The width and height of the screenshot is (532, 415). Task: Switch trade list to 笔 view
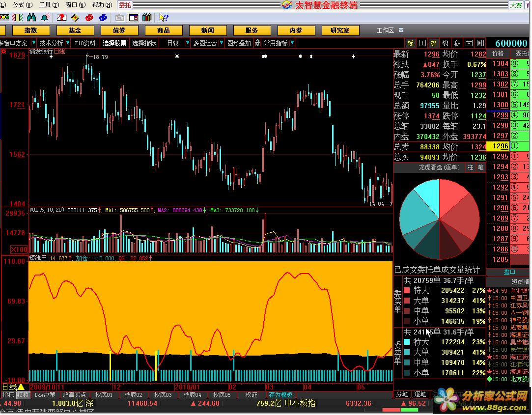481,167
